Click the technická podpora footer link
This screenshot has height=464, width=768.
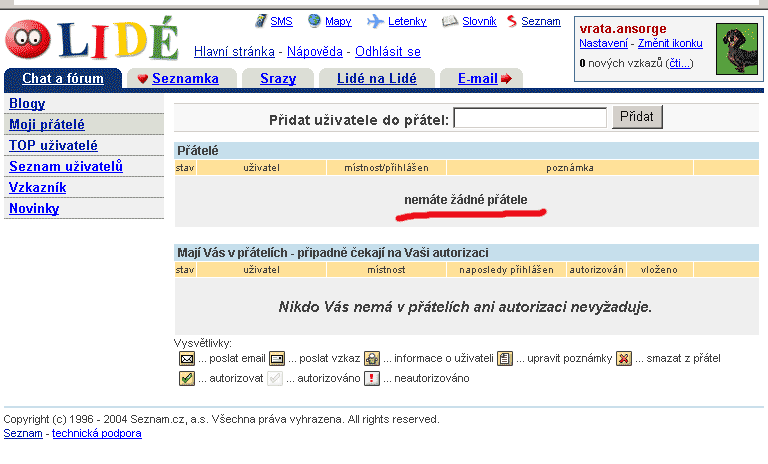click(x=97, y=433)
